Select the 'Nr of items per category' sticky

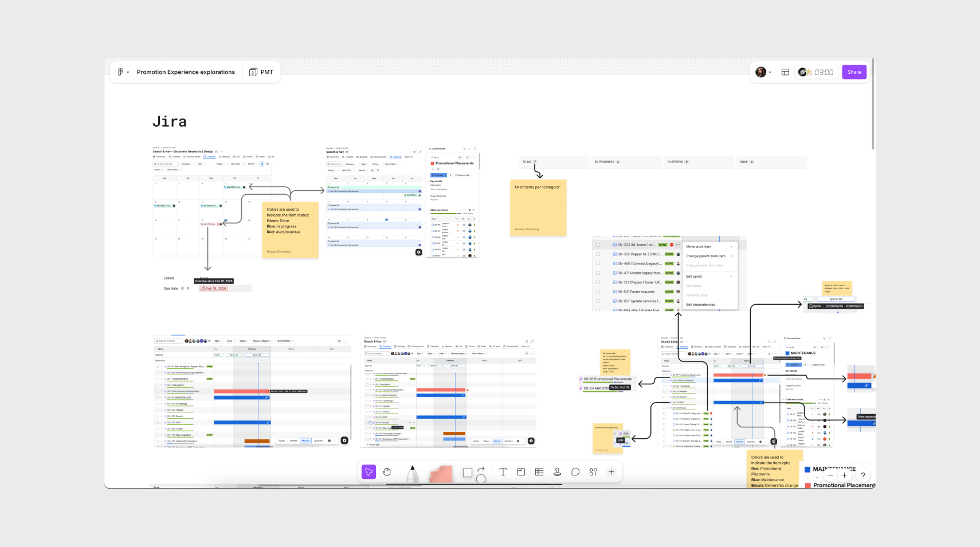(538, 207)
